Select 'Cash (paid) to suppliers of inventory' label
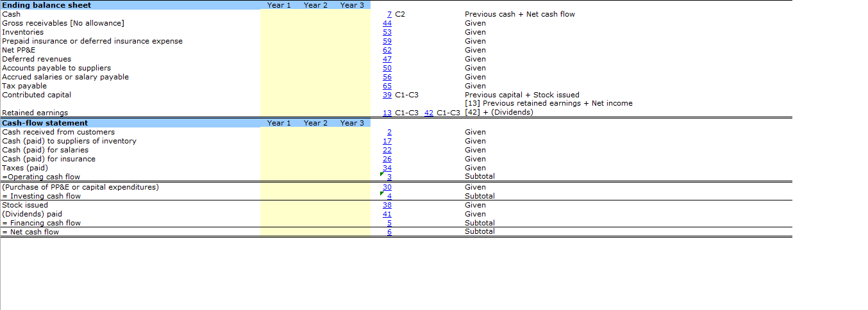Screen dimensions: 868x310 (69, 141)
